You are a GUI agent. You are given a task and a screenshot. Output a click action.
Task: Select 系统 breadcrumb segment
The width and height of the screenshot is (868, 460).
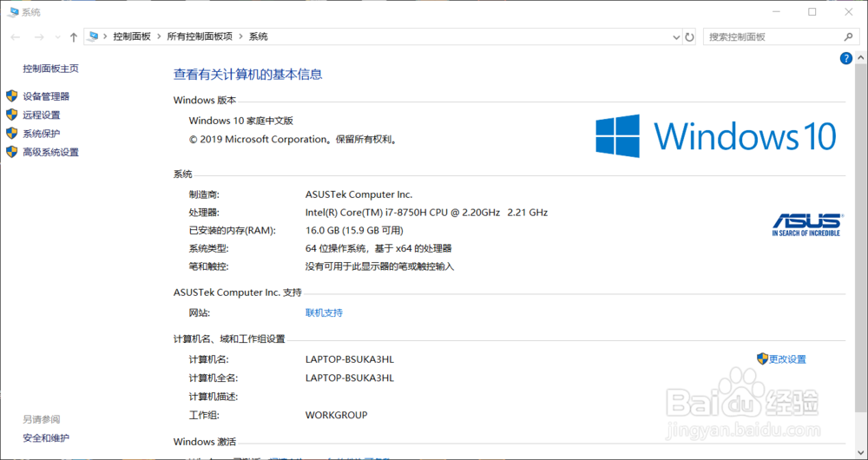pyautogui.click(x=259, y=36)
